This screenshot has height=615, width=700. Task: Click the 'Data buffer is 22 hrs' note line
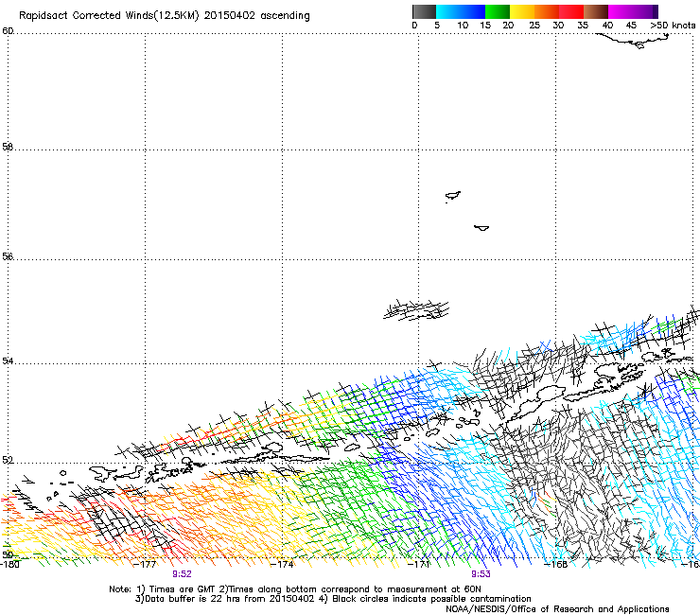(333, 599)
